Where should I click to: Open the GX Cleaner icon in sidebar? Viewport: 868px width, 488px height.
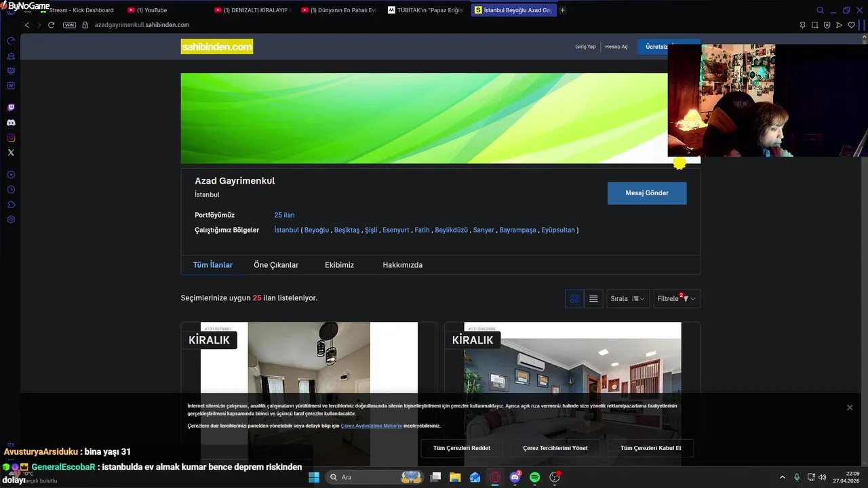tap(11, 56)
